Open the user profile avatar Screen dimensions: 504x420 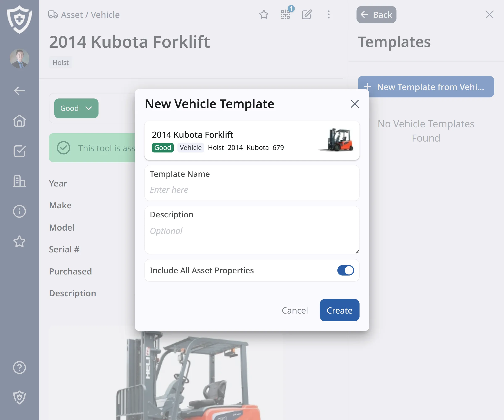point(20,59)
